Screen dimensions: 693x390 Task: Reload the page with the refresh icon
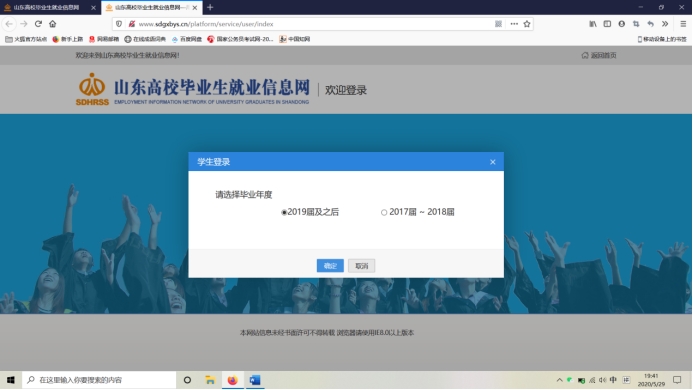point(38,24)
